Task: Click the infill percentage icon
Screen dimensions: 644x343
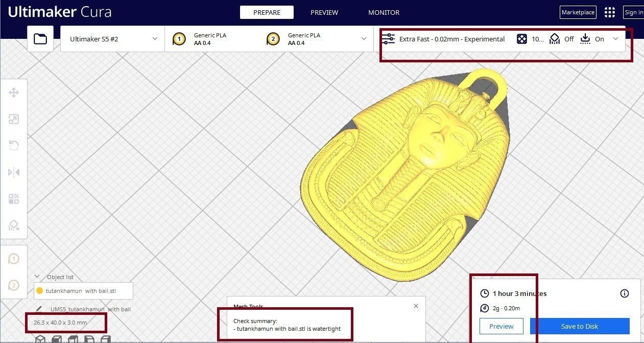Action: pyautogui.click(x=521, y=39)
